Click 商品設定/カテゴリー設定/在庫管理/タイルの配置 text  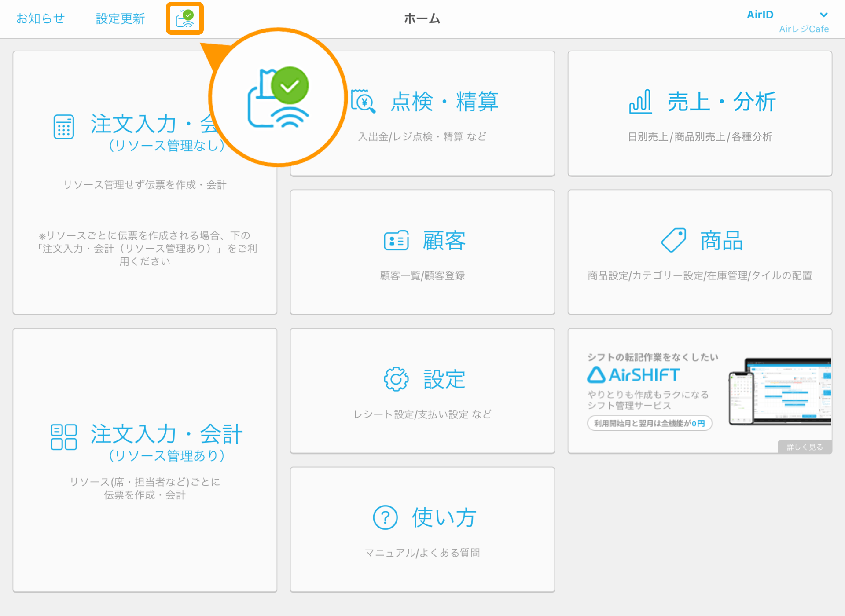pos(700,275)
